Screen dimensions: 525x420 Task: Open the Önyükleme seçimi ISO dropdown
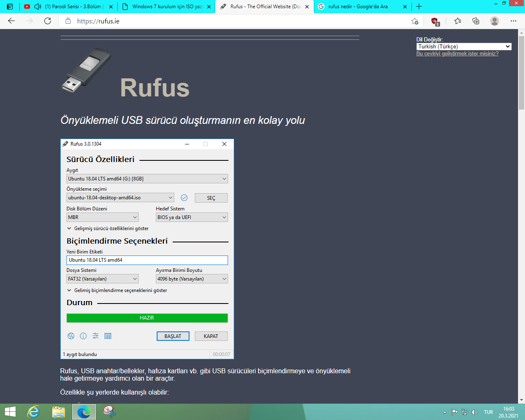point(120,198)
